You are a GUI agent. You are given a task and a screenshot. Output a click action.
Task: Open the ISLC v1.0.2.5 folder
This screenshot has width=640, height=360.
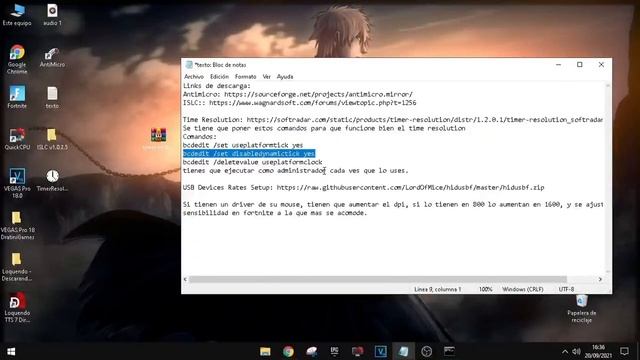(52, 139)
